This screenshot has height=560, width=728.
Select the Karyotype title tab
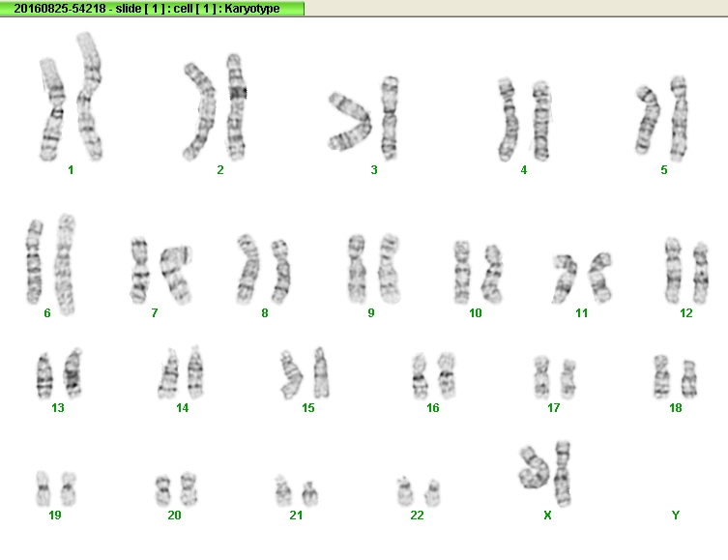[x=153, y=9]
